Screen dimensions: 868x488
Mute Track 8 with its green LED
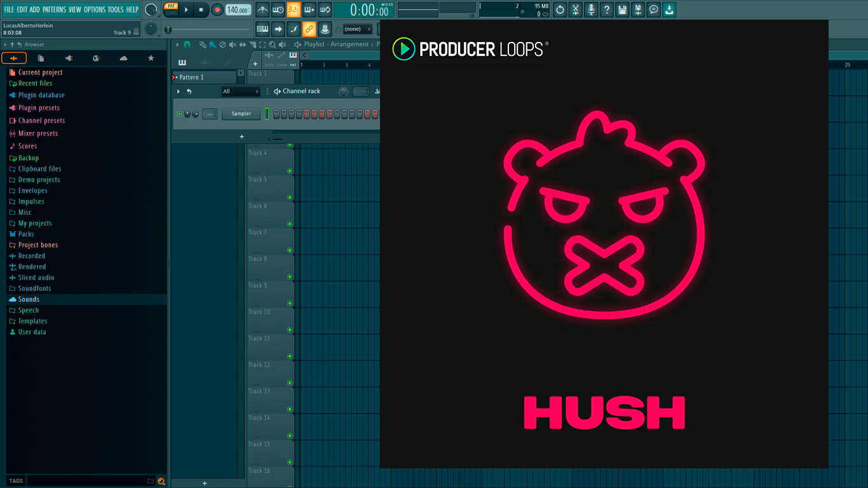[x=290, y=277]
